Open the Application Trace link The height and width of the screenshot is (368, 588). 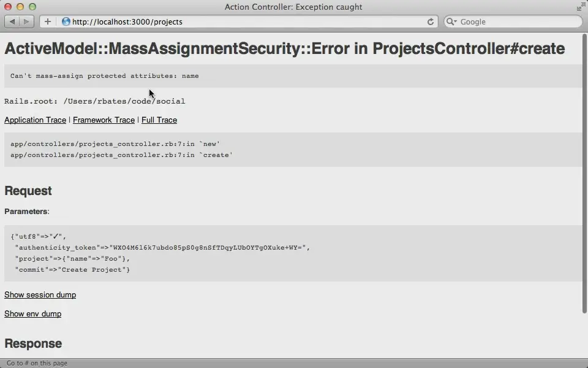[36, 120]
